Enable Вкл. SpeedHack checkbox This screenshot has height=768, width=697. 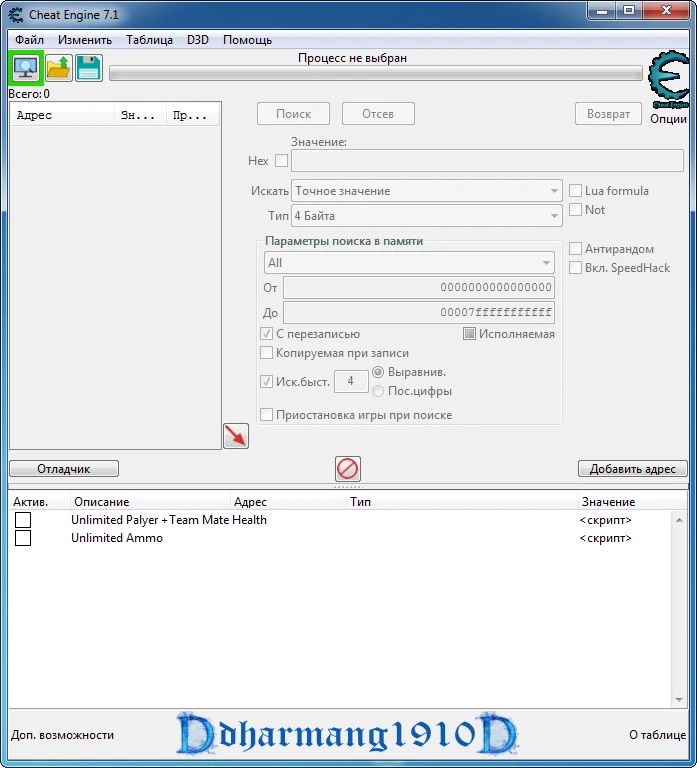point(575,268)
